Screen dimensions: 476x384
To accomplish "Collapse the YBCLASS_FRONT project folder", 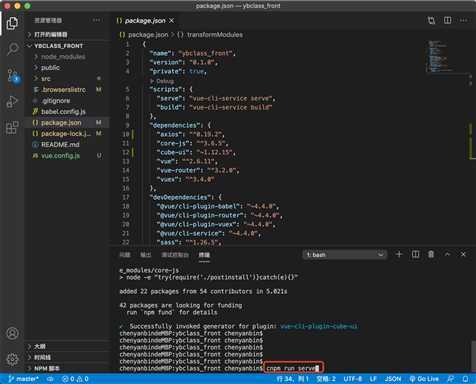I will [x=67, y=46].
